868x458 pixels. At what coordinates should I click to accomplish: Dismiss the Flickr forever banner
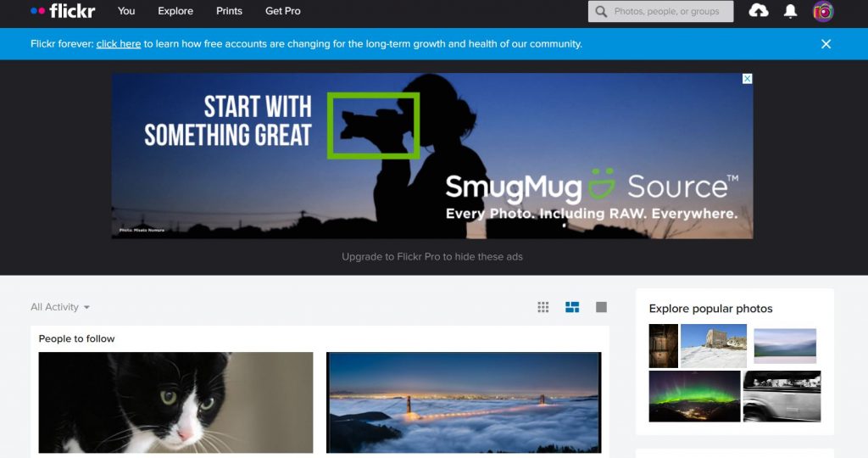pyautogui.click(x=826, y=44)
